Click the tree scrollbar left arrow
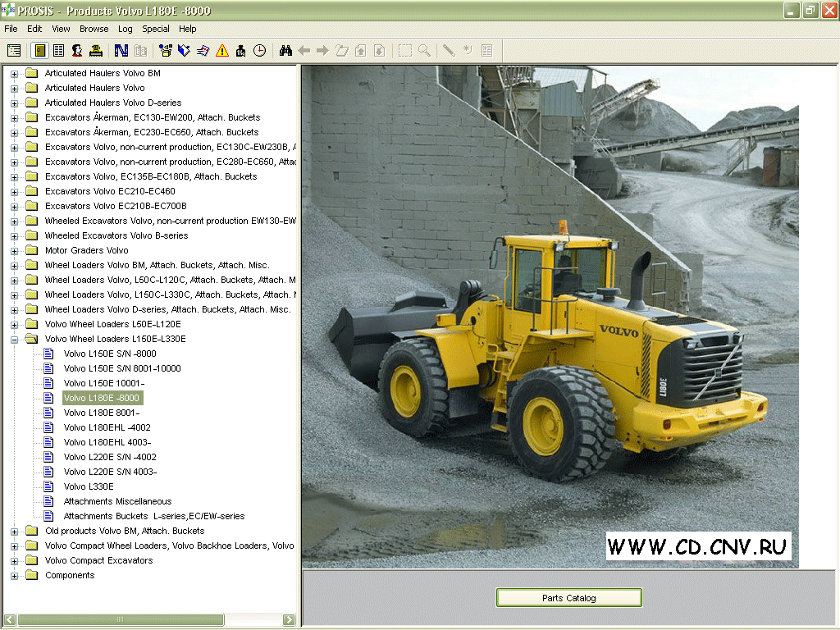This screenshot has height=630, width=840. (10, 620)
